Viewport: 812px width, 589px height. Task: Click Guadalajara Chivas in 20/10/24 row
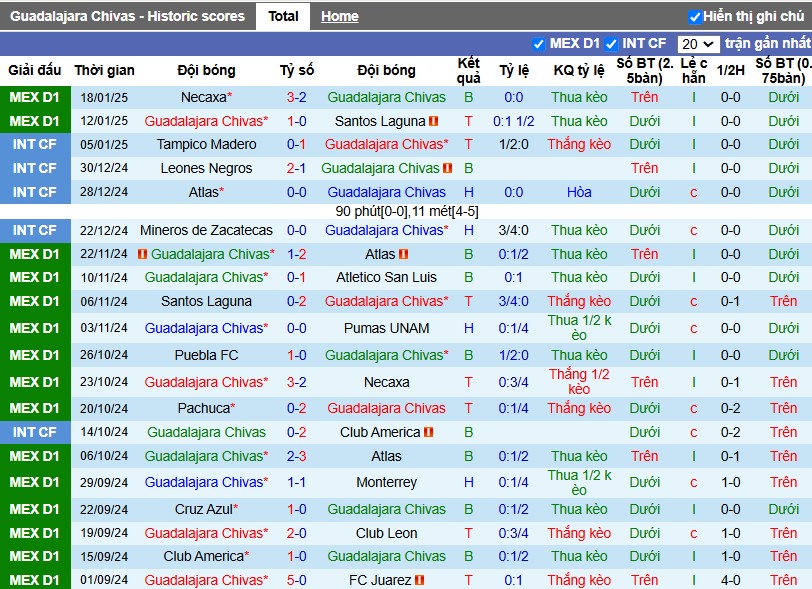tap(386, 408)
